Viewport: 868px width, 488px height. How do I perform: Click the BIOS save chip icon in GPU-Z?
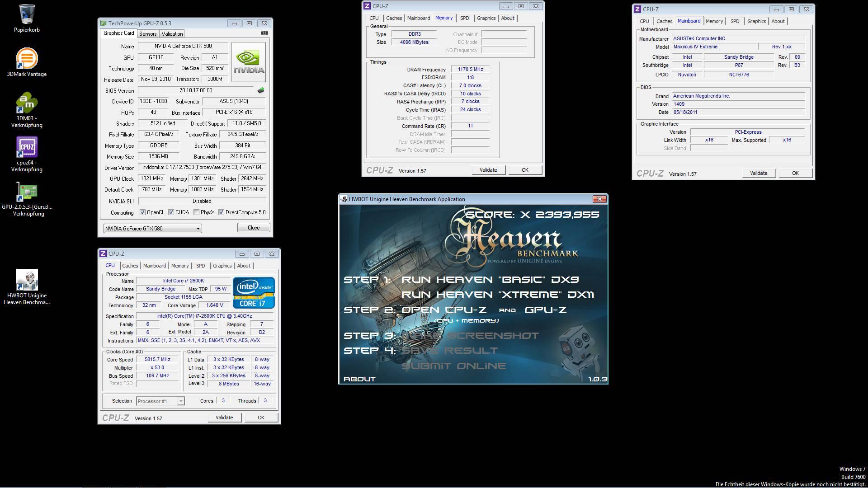261,90
